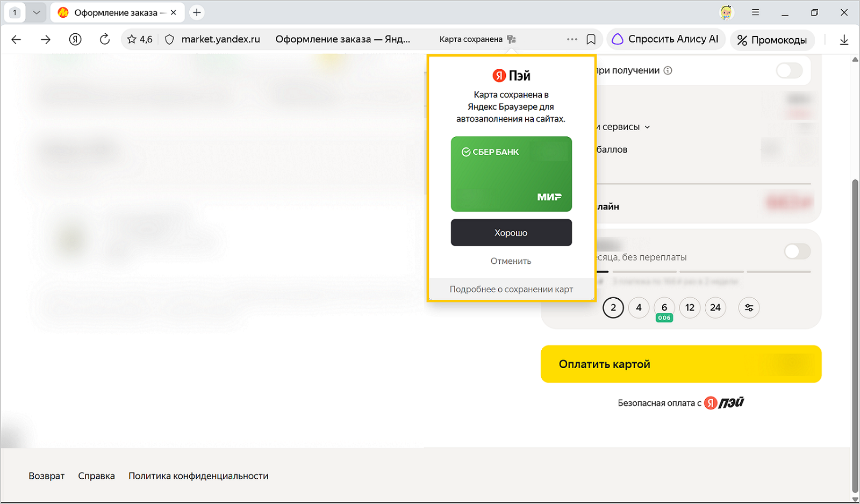Screen dimensions: 860x504
Task: Go forward to the next page
Action: click(46, 39)
